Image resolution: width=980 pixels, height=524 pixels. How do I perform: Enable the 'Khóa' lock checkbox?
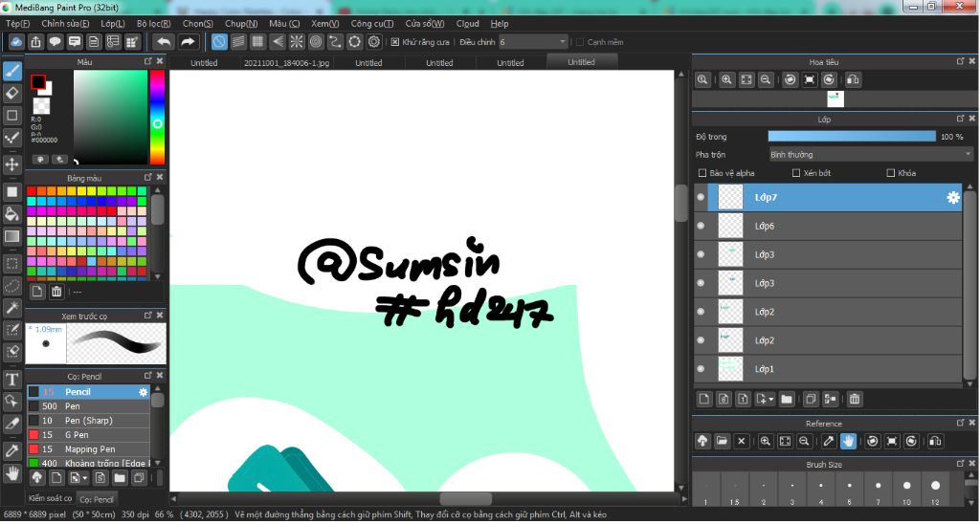[x=891, y=173]
